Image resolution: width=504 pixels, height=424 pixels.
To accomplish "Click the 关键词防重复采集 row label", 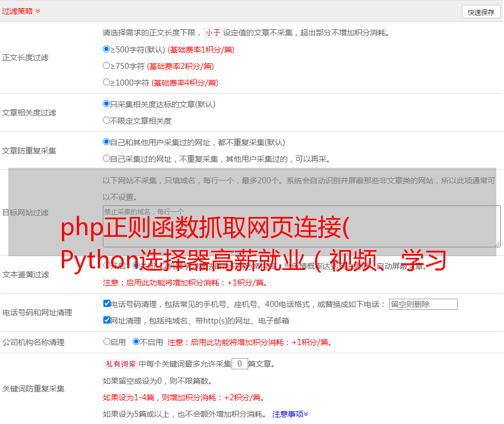I will pyautogui.click(x=33, y=389).
